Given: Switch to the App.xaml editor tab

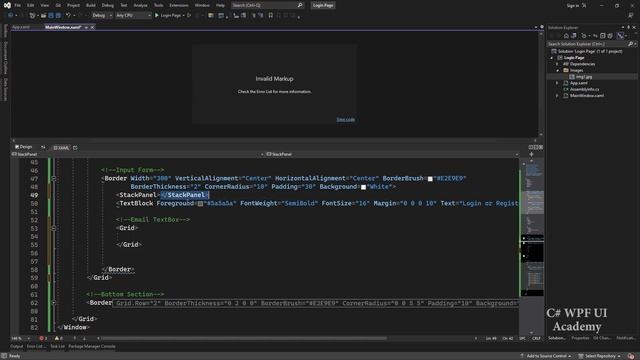Looking at the screenshot, I should [x=21, y=27].
